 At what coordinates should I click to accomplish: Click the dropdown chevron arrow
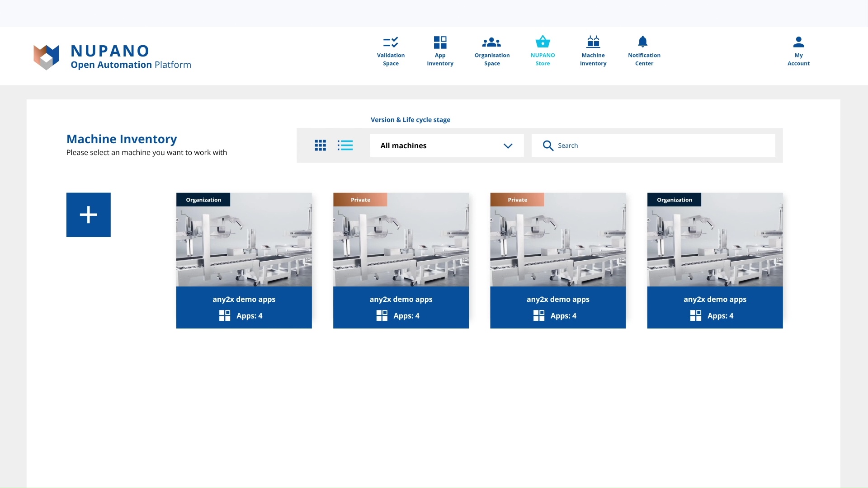point(508,146)
